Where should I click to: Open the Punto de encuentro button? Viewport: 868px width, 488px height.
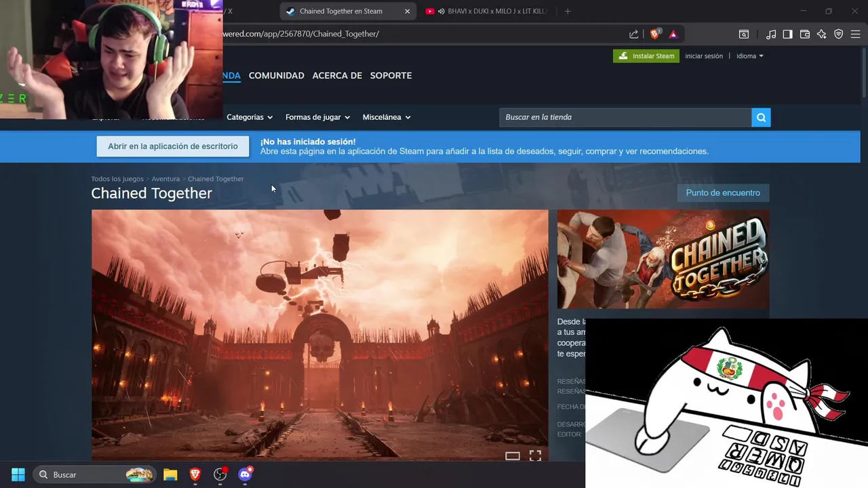tap(723, 193)
